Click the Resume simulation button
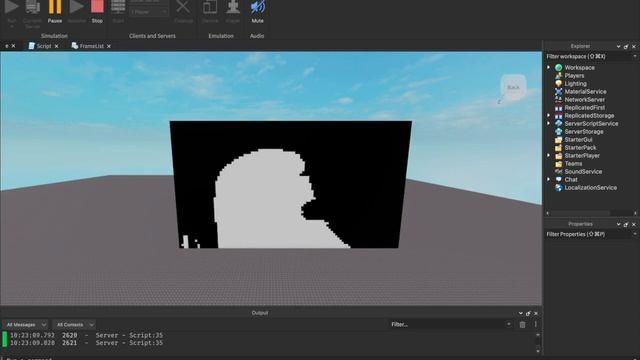This screenshot has height=360, width=640. pyautogui.click(x=76, y=11)
